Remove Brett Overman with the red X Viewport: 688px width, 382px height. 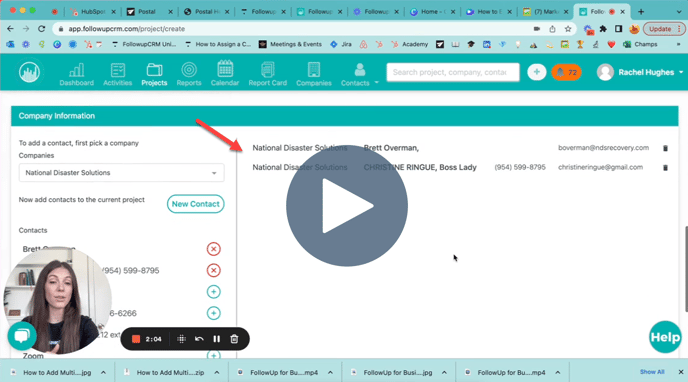click(x=213, y=249)
